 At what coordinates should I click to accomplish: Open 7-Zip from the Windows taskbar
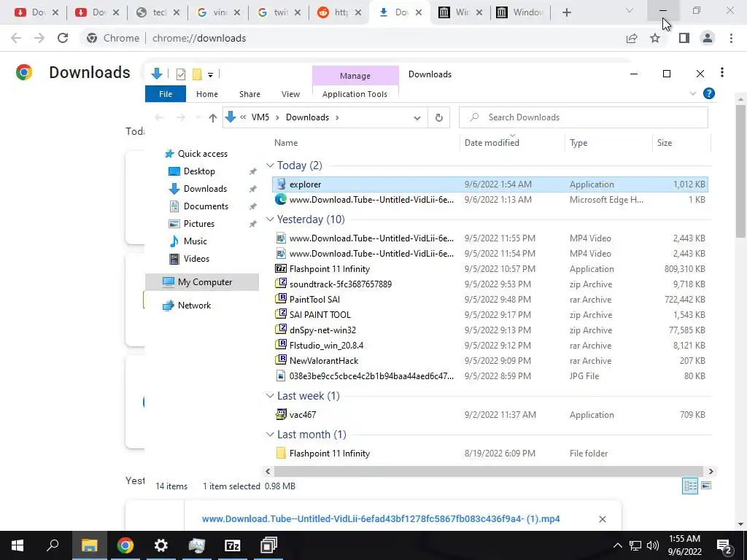point(233,545)
